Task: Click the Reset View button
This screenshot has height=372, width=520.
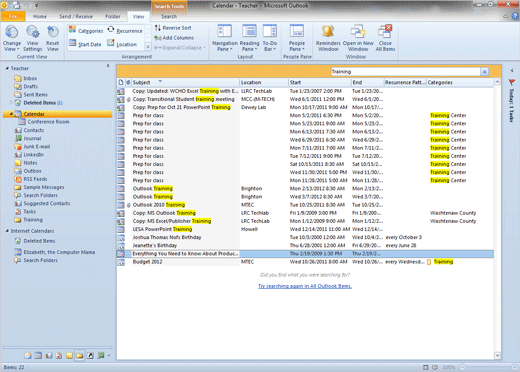Action: (x=52, y=39)
